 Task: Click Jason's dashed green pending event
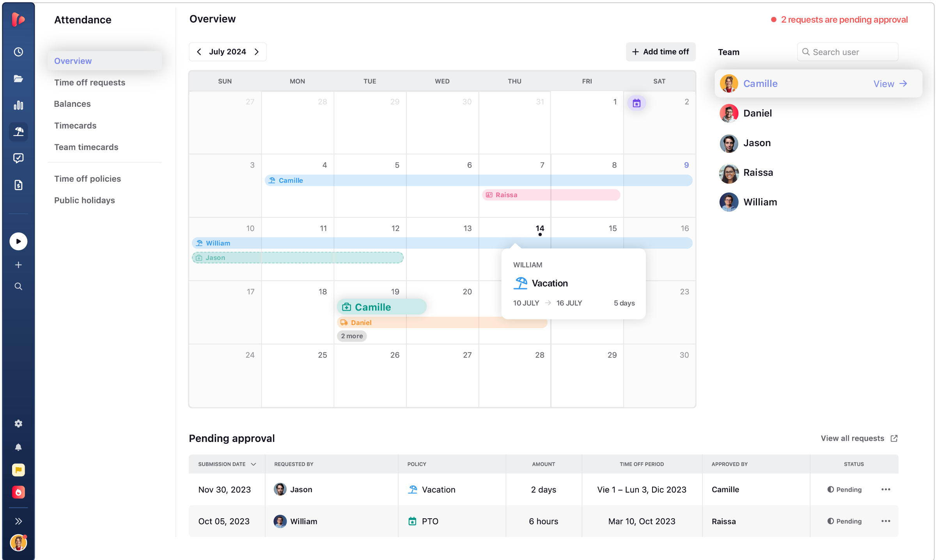[298, 258]
